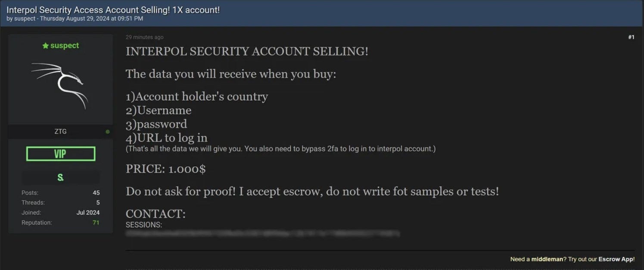Click the green online status dot
Image resolution: width=644 pixels, height=270 pixels.
point(107,132)
